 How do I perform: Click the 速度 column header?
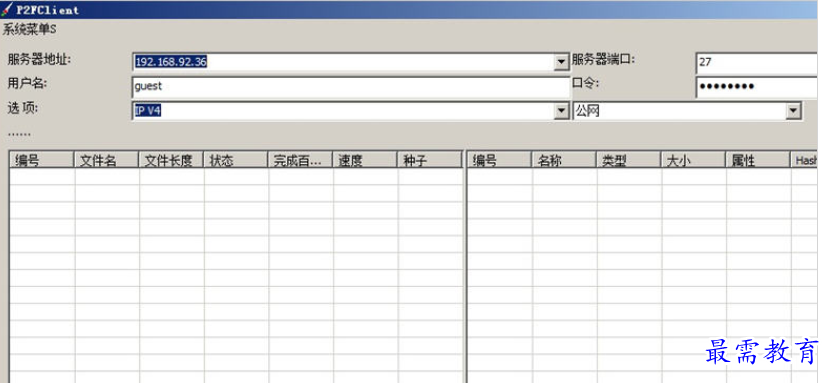(365, 160)
